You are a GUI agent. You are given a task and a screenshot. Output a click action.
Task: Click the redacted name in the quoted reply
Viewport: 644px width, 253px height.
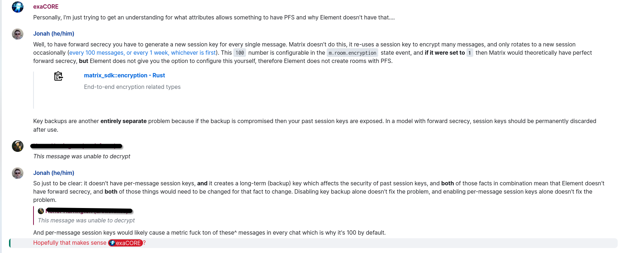tap(89, 211)
